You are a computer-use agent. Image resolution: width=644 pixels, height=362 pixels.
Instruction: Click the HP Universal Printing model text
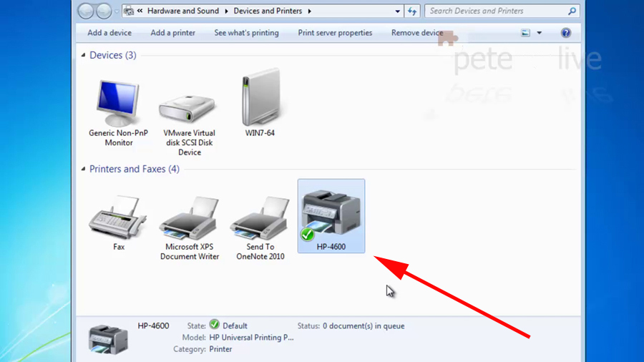pyautogui.click(x=251, y=338)
